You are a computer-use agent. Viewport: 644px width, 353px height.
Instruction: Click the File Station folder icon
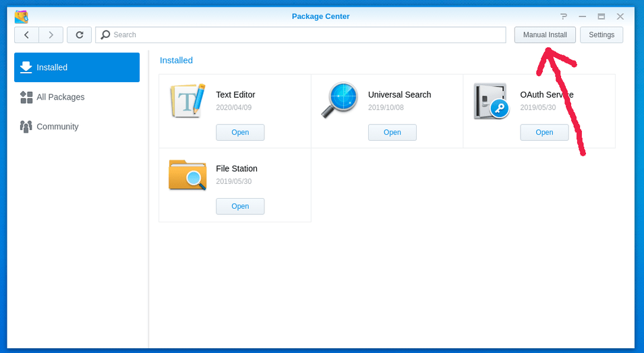point(187,175)
